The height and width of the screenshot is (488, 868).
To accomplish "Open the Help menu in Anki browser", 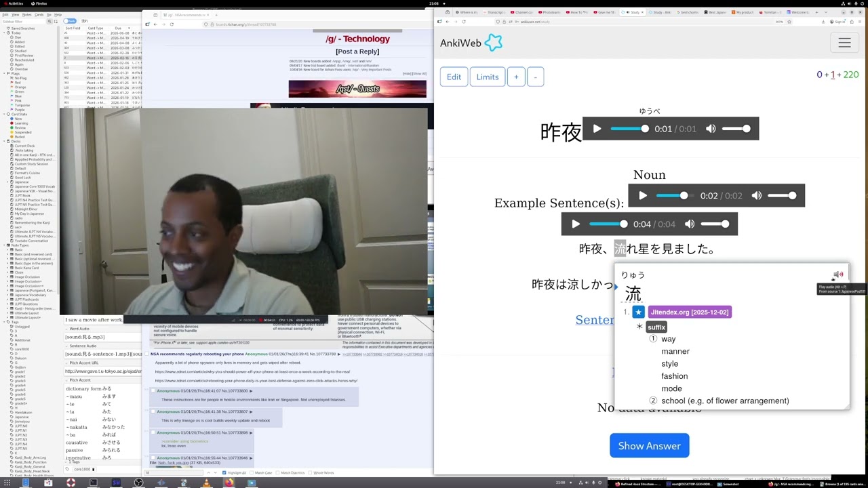I will (x=58, y=14).
